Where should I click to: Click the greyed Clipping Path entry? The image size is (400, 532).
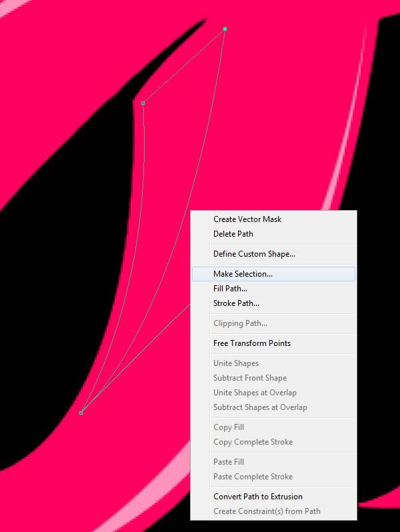point(273,323)
